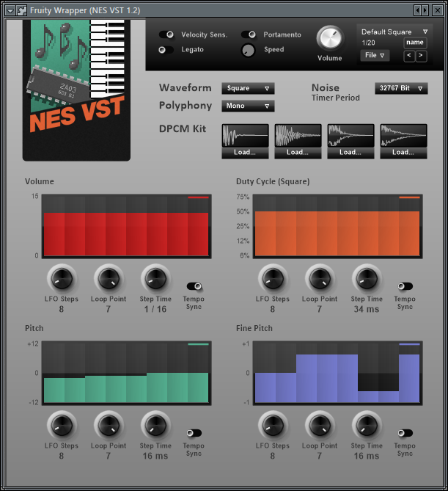The width and height of the screenshot is (448, 491).
Task: Click the Volume Step Time value 1 / 16
Action: coord(155,309)
